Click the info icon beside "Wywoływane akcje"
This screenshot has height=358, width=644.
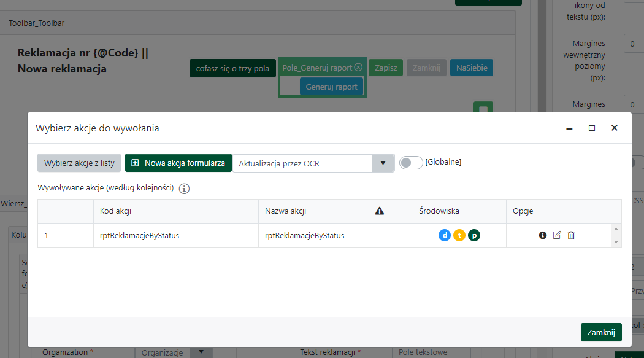tap(185, 189)
